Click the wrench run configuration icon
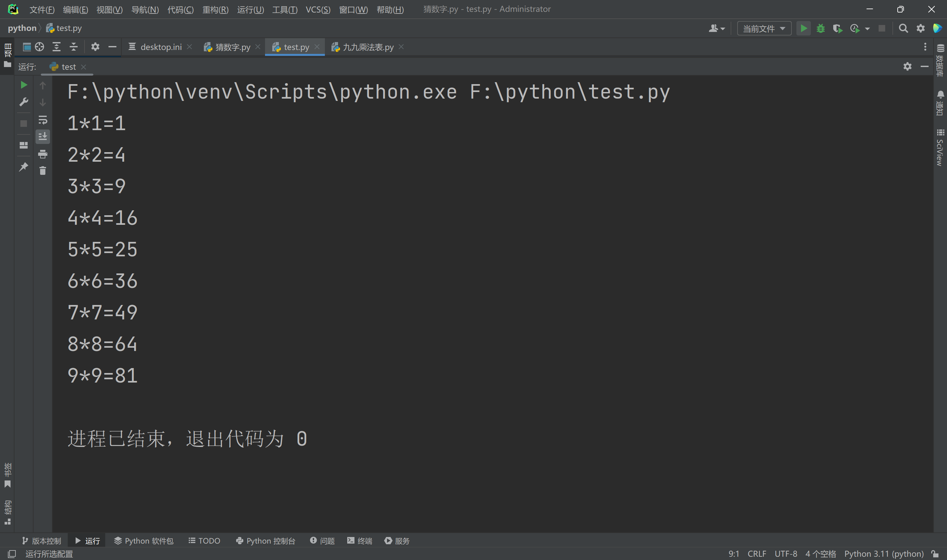This screenshot has width=947, height=560. [24, 102]
